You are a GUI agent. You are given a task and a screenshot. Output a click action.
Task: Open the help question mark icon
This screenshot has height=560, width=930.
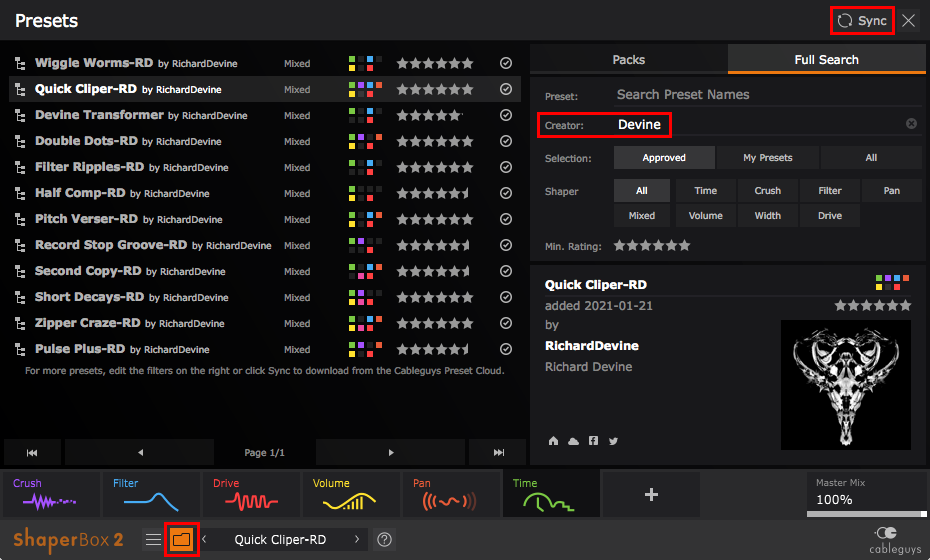[384, 539]
